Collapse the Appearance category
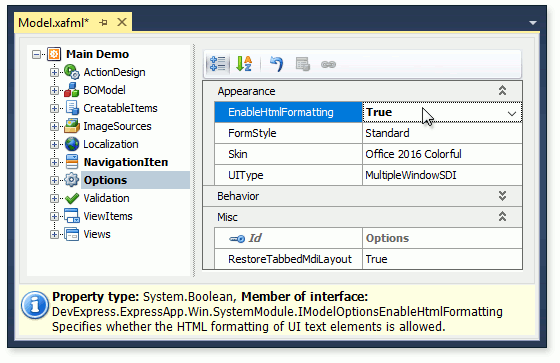This screenshot has width=560, height=363. click(x=502, y=90)
